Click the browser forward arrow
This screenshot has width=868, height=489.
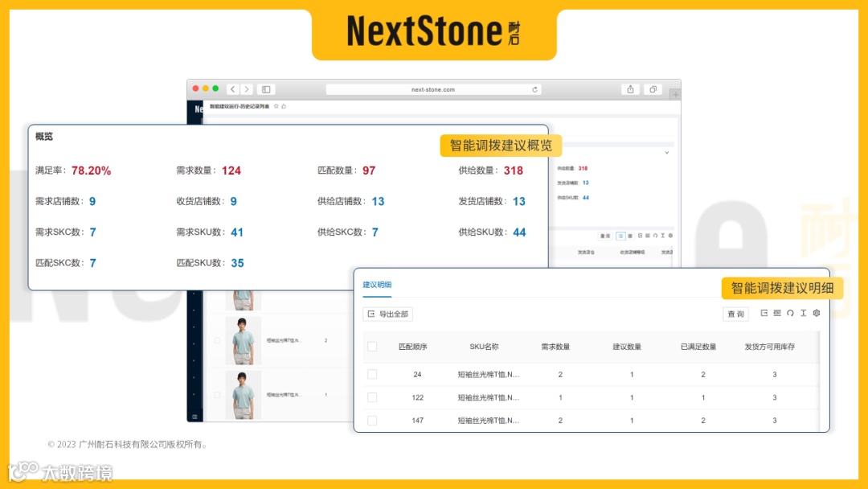pyautogui.click(x=247, y=89)
